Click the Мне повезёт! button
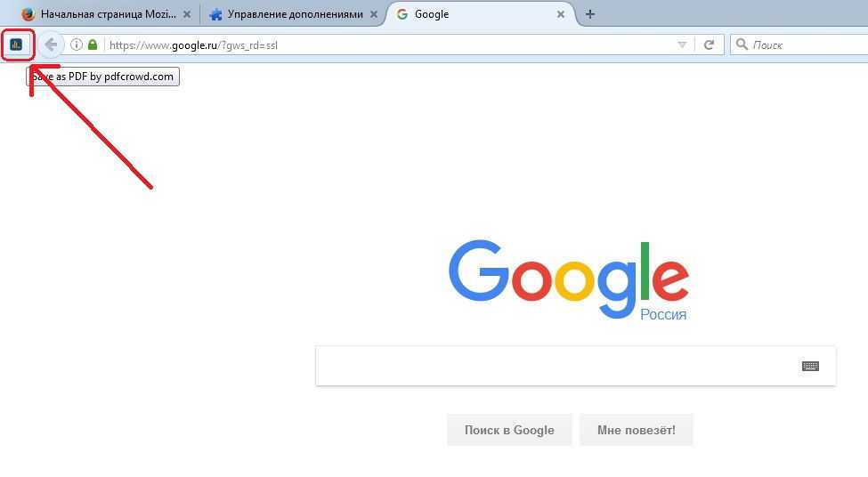Viewport: 868px width, 477px height. click(x=636, y=430)
